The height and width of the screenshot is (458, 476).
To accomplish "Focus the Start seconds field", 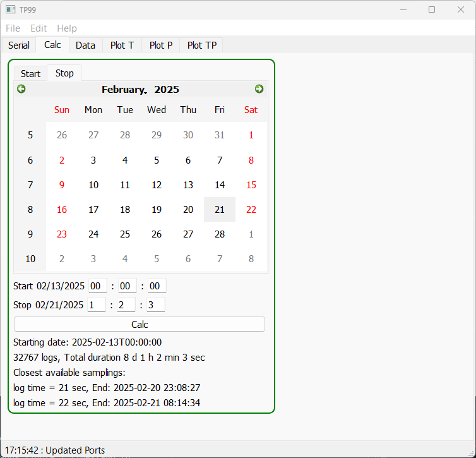I will [157, 286].
